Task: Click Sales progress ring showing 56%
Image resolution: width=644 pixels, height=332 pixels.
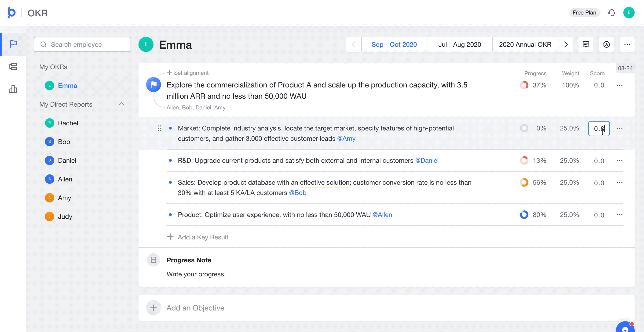Action: pos(524,182)
